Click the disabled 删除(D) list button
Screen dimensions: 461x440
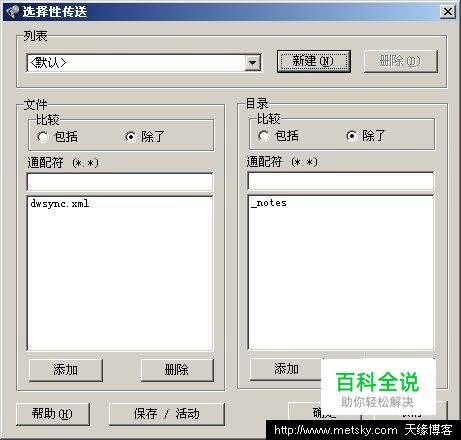click(401, 61)
